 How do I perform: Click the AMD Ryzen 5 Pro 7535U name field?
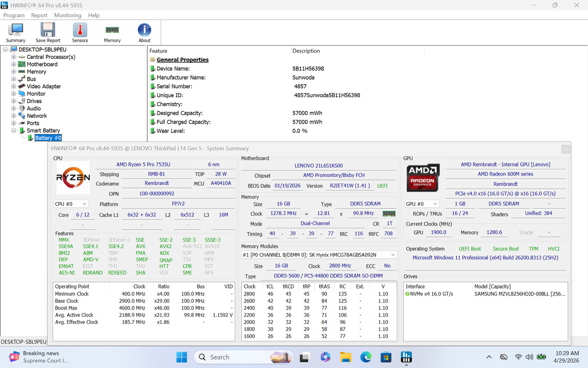143,164
